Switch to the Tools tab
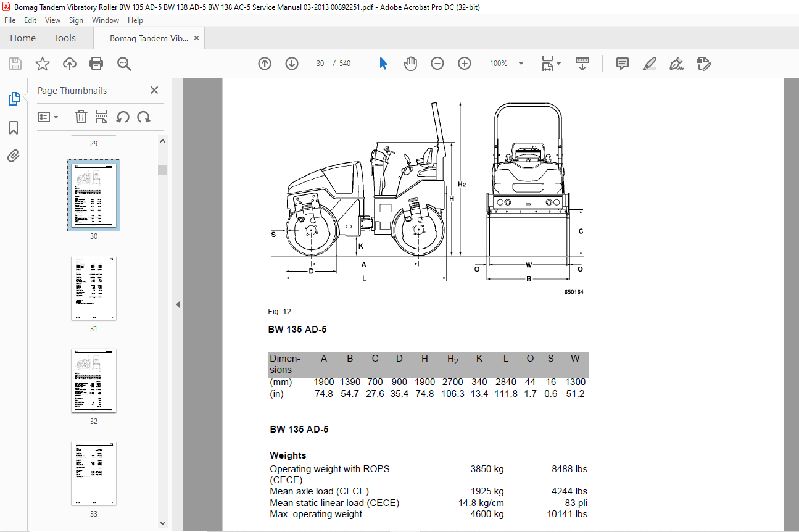The height and width of the screenshot is (532, 799). (x=65, y=38)
